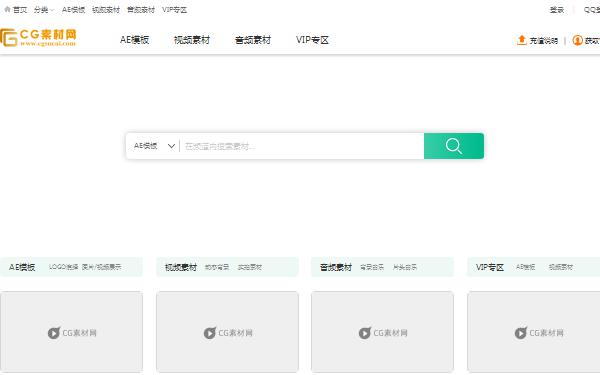Click 片头音乐 sub-link in 音频素材 section

405,267
